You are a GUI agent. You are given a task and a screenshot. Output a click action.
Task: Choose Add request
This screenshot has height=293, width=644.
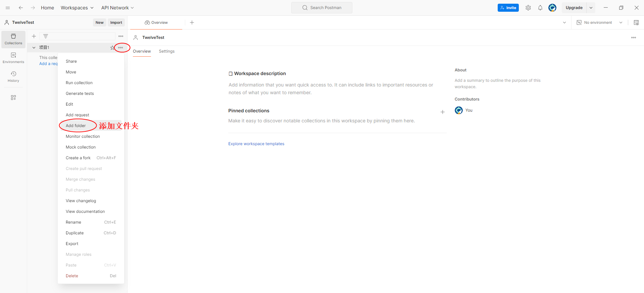tap(91, 115)
